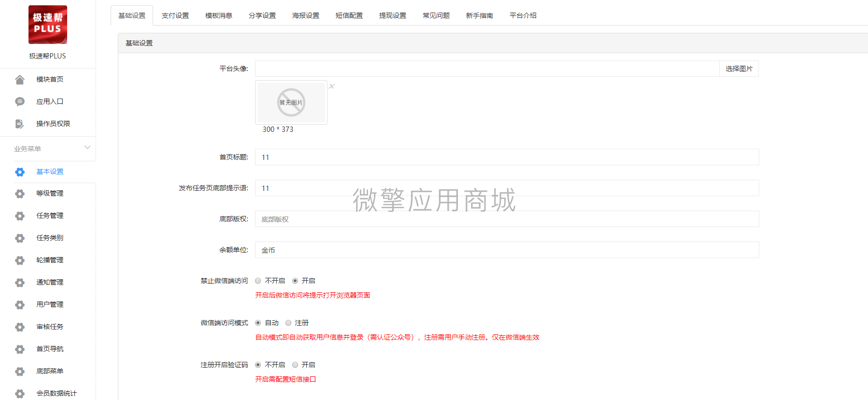Switch to the 基础设置 tab
The image size is (868, 400).
point(132,15)
